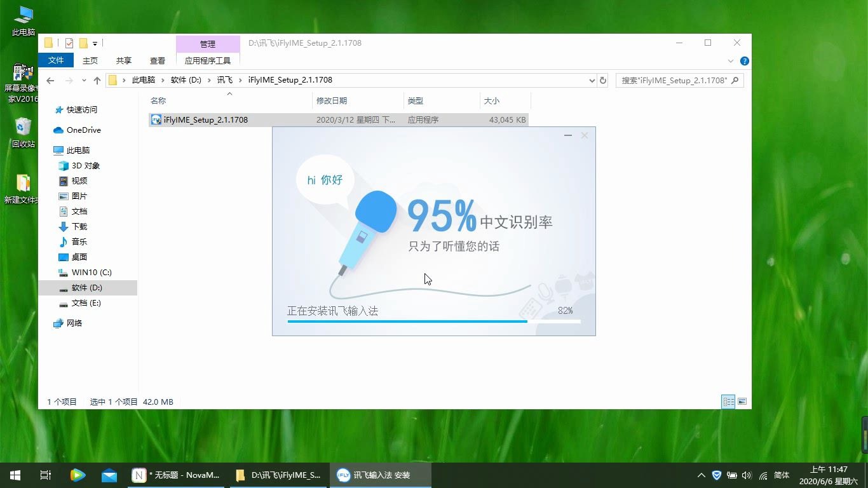Open the taskbar clock and date
This screenshot has width=868, height=488.
point(829,475)
